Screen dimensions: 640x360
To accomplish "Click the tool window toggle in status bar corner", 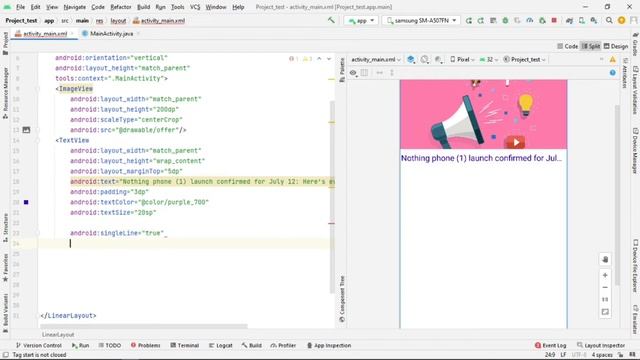I will 6,355.
